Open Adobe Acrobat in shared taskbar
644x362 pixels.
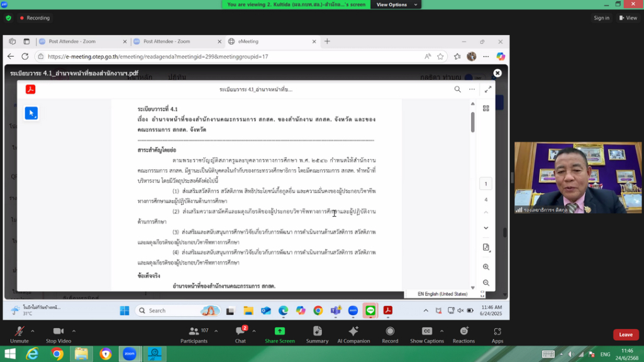tap(387, 310)
